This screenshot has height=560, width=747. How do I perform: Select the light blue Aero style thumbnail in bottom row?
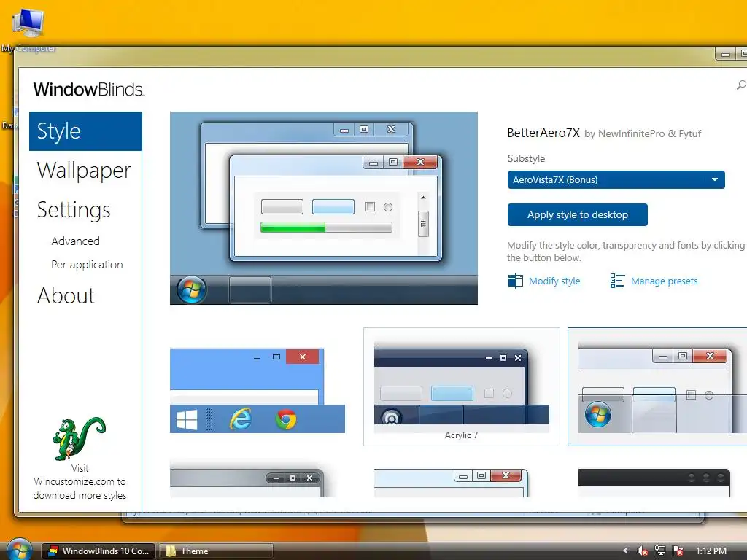point(451,483)
